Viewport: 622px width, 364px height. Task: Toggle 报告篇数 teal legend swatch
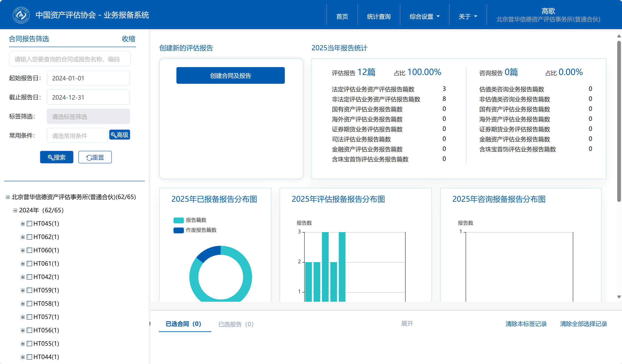(178, 220)
